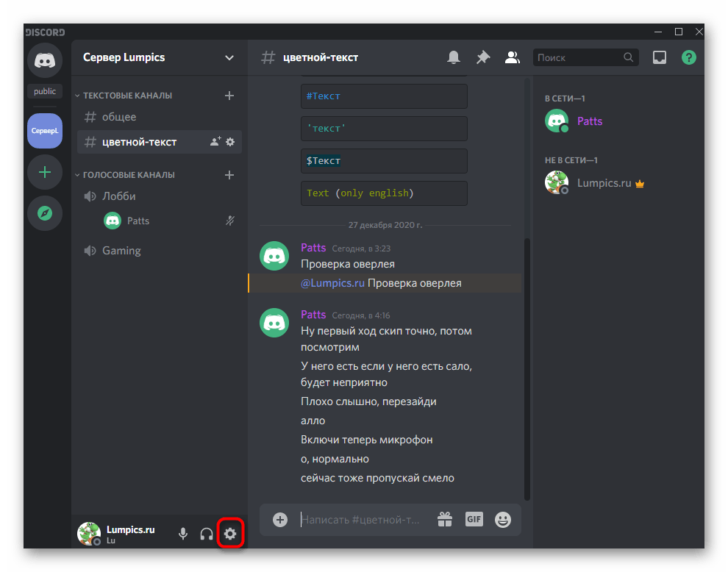
Task: Open Discord home direct messages icon
Action: [45, 60]
